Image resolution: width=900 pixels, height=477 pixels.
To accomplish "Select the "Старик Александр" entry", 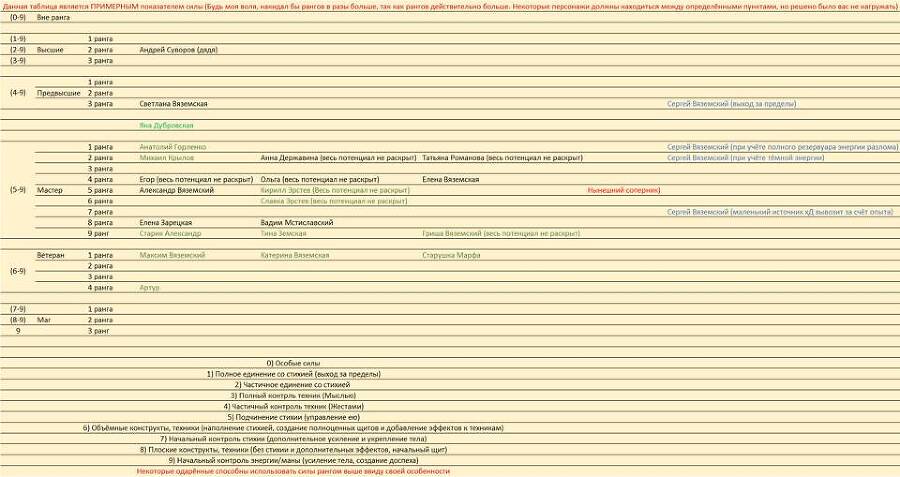I will point(170,233).
